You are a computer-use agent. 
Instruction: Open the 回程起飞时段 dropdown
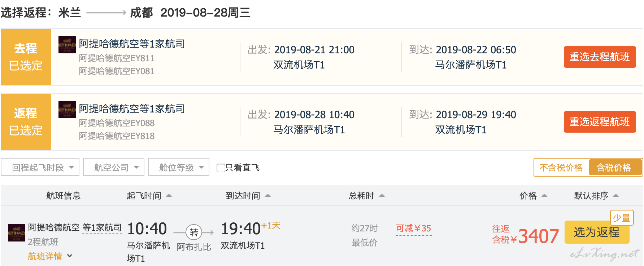pos(40,167)
